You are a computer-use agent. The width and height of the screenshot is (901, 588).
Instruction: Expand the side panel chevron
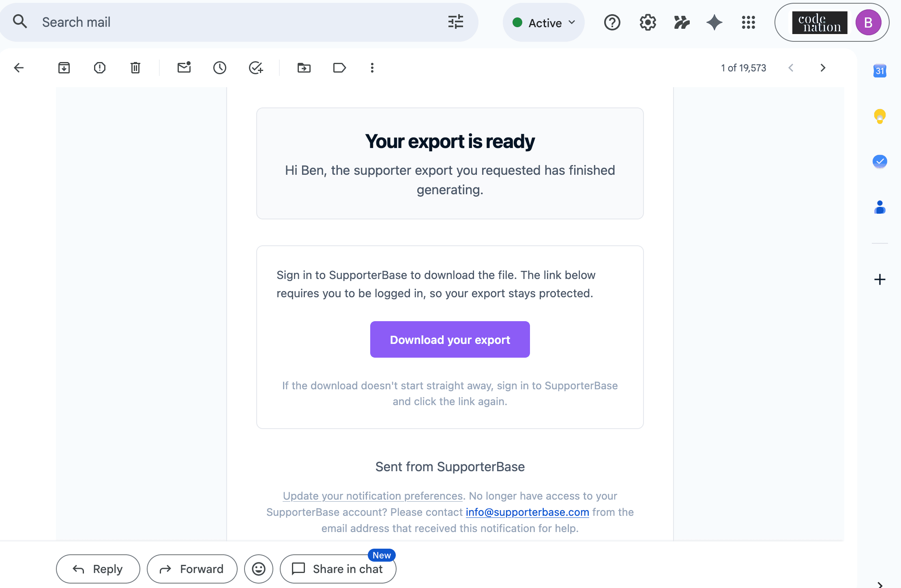(x=880, y=584)
